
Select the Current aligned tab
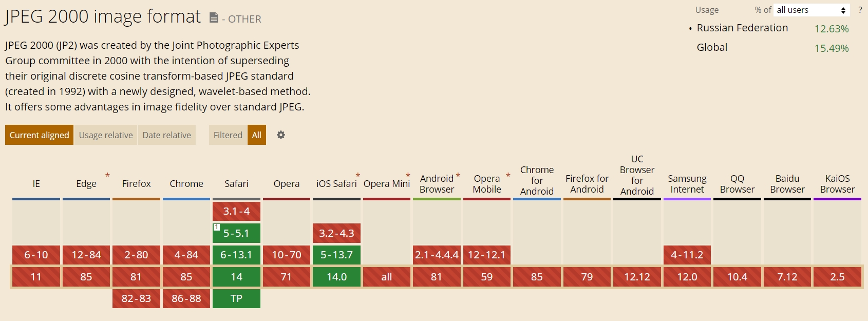pos(39,135)
